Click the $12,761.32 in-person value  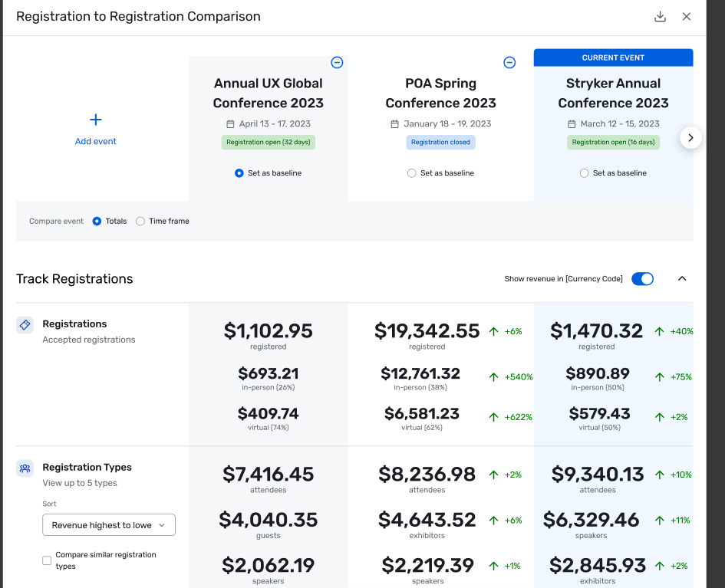420,373
